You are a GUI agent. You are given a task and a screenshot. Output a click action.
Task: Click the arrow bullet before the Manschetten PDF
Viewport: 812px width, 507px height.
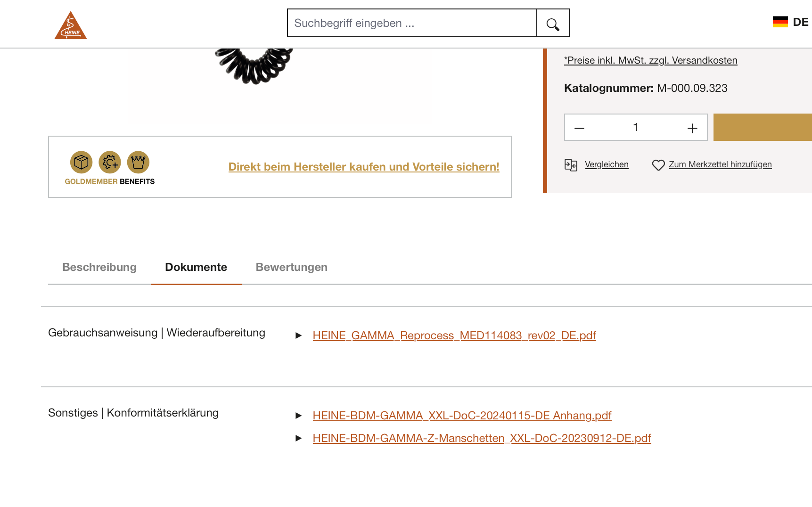(x=298, y=438)
